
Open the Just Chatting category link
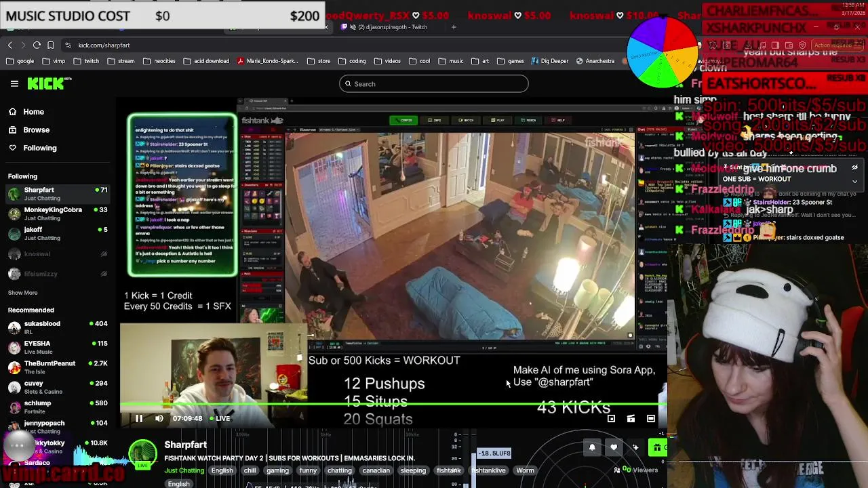coord(184,470)
